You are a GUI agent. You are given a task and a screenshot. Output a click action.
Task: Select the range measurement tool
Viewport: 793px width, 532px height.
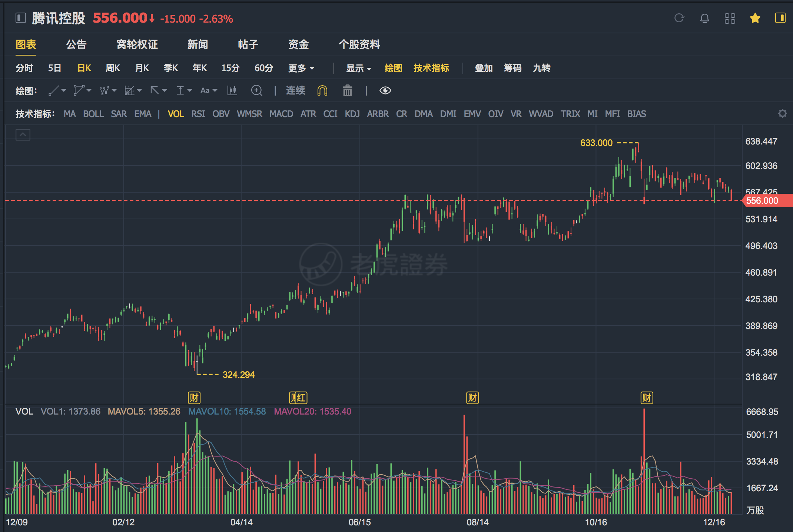[x=180, y=90]
